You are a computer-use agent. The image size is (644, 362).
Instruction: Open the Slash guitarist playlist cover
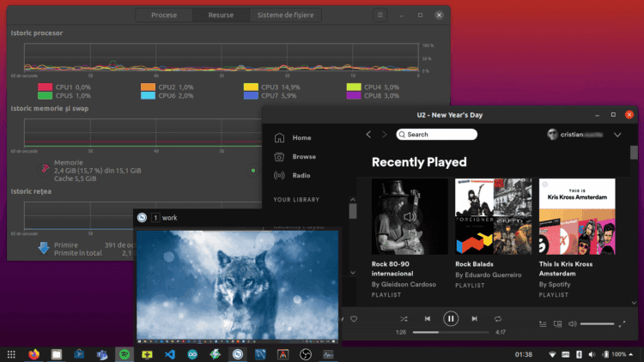[x=410, y=216]
